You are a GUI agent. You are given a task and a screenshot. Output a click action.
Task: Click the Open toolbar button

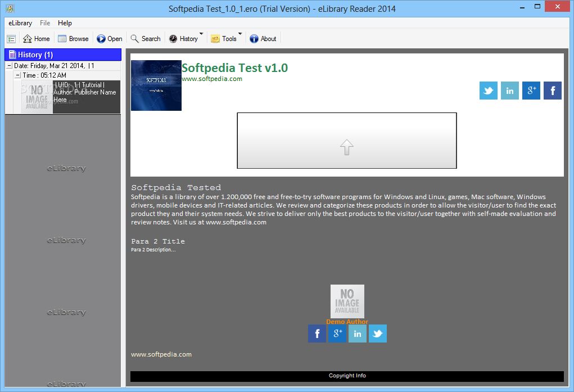click(110, 39)
